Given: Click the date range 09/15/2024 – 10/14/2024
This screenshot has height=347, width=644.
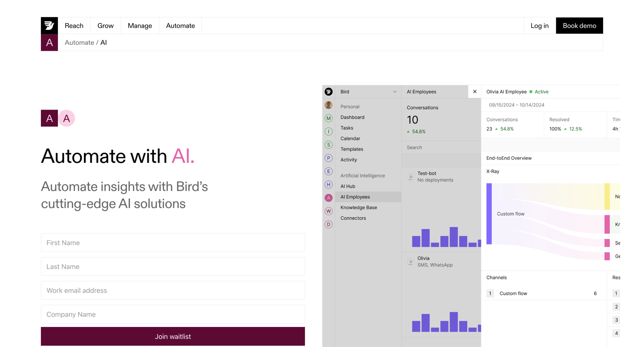Looking at the screenshot, I should coord(517,105).
